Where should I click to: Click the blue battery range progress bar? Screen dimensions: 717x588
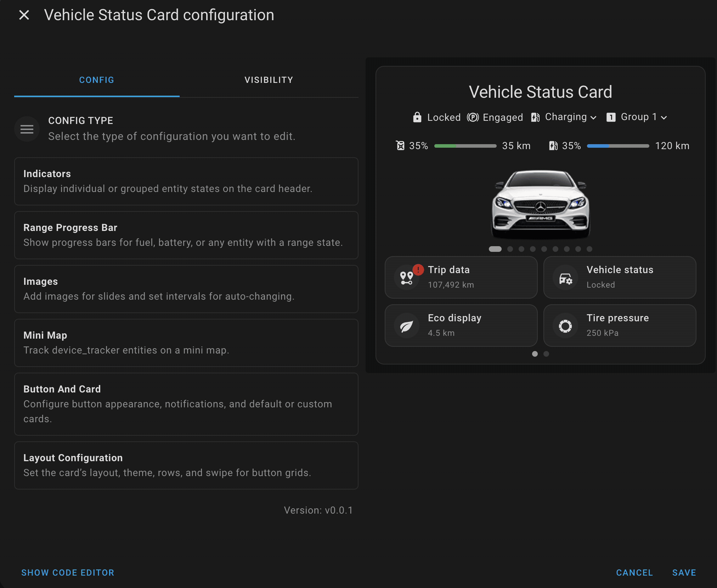[x=617, y=146]
